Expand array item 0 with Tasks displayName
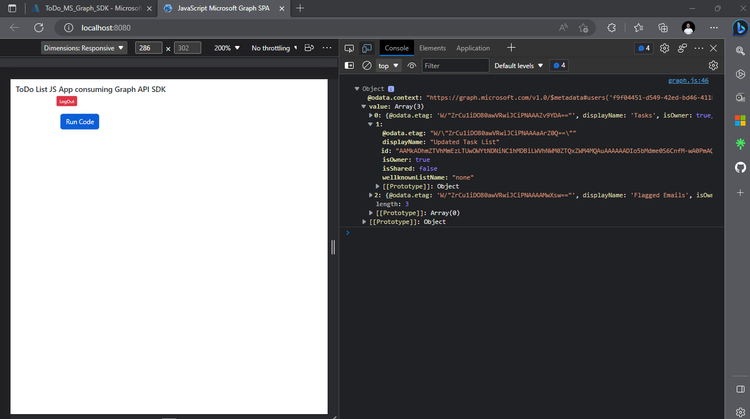750x419 pixels. coord(372,116)
